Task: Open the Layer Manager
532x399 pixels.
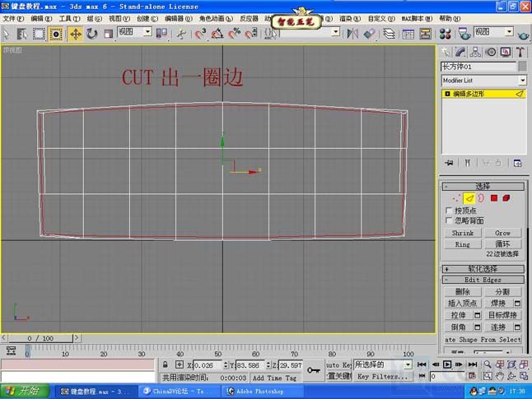Action: click(389, 34)
